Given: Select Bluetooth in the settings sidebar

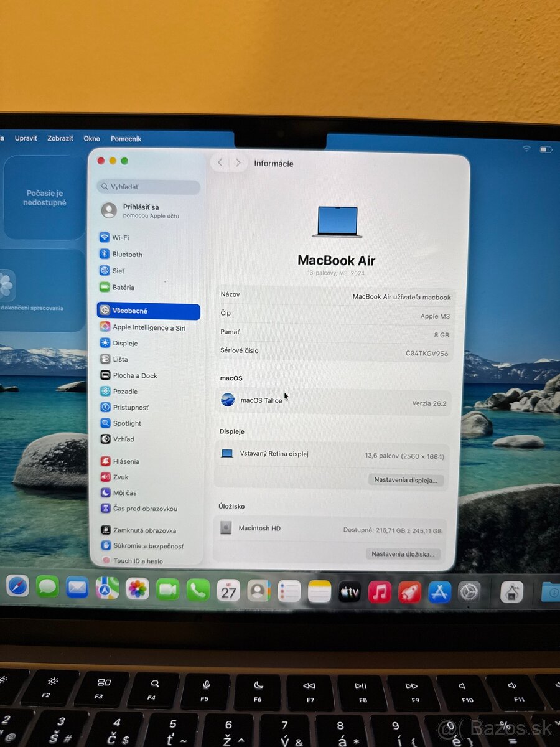Looking at the screenshot, I should [x=126, y=254].
